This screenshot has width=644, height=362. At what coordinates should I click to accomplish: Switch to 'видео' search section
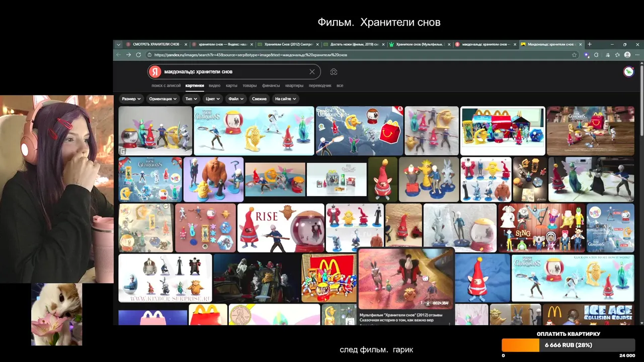214,85
